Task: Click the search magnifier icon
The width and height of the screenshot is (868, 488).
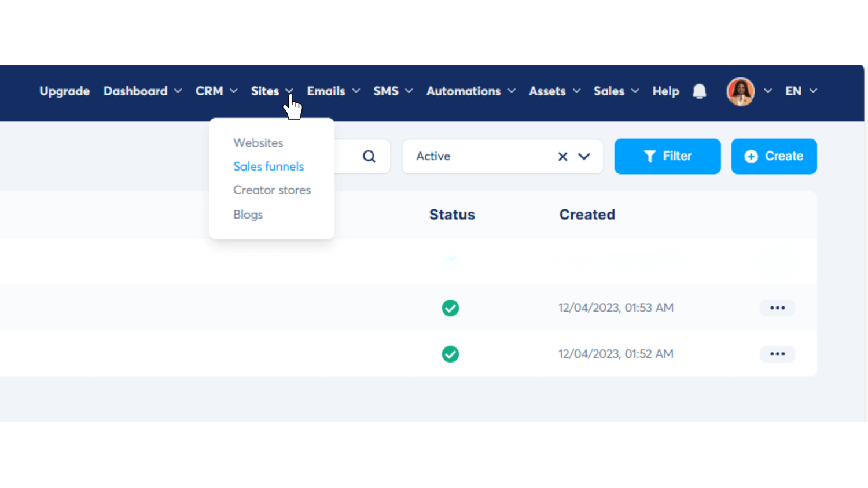Action: [369, 156]
